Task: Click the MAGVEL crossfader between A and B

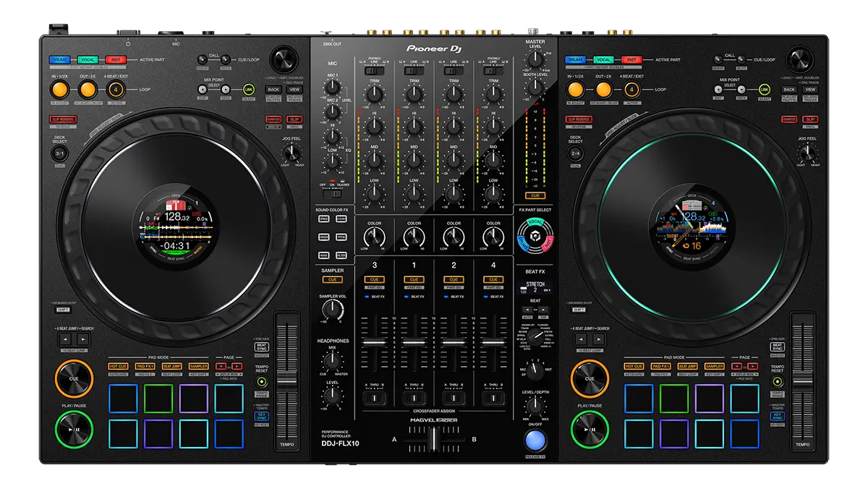Action: (x=434, y=439)
